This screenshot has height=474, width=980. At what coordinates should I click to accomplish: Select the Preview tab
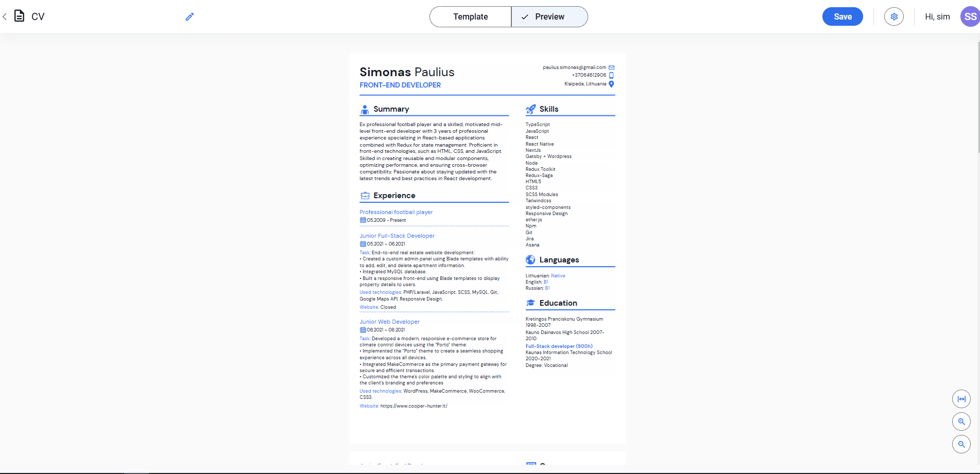tap(549, 17)
